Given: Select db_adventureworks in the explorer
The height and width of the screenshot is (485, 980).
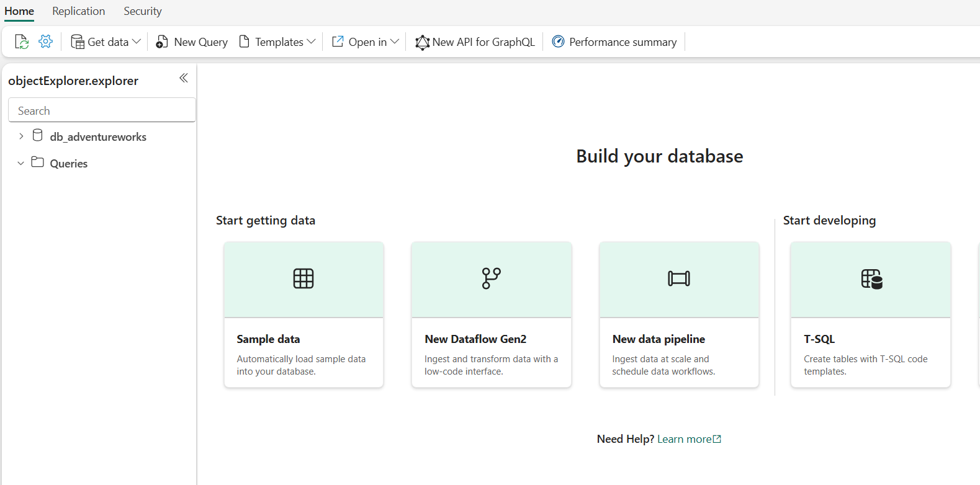Looking at the screenshot, I should [98, 137].
